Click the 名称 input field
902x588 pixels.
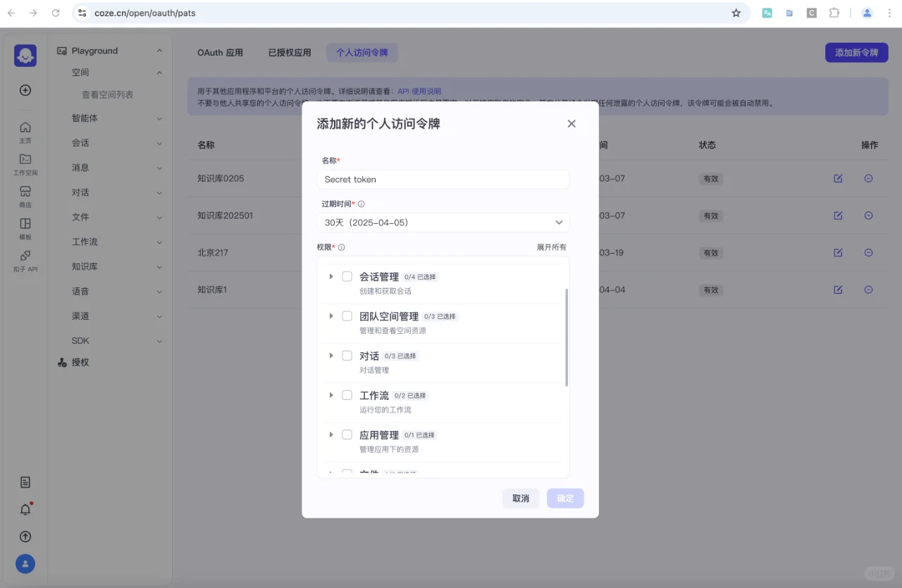[443, 180]
